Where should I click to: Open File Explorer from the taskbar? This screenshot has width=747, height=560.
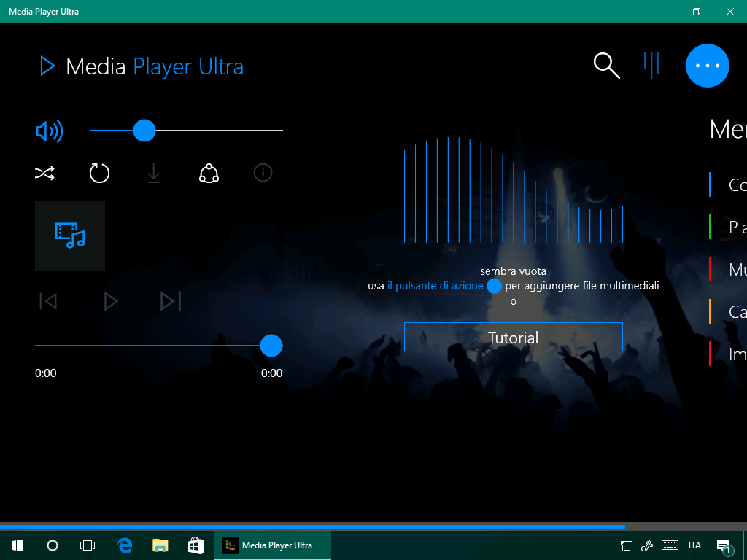point(160,545)
